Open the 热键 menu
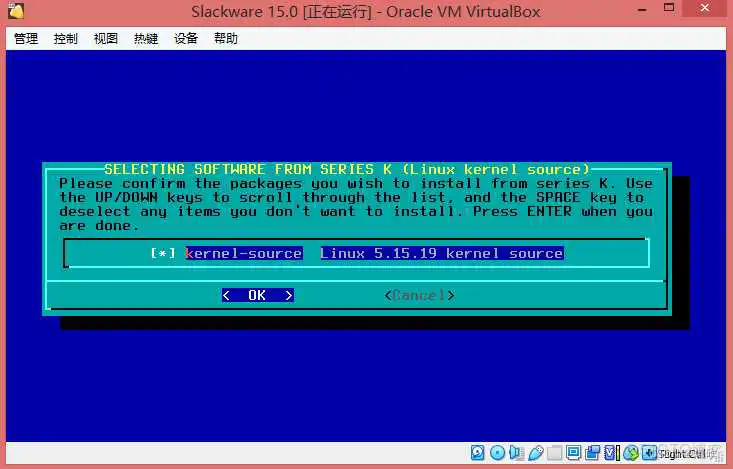This screenshot has height=469, width=733. [x=146, y=38]
